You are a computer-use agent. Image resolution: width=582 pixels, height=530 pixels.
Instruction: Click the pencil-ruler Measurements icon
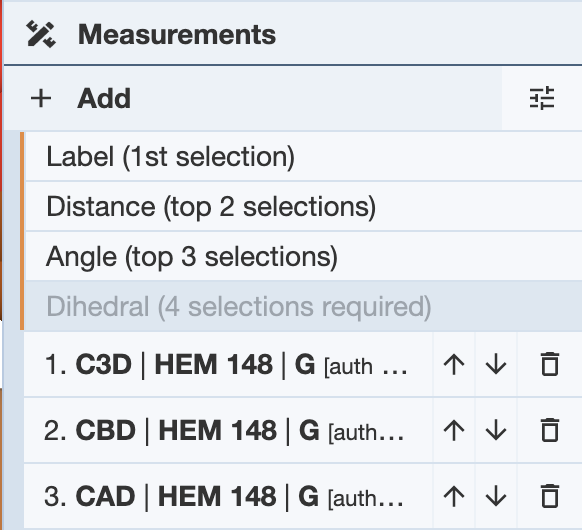click(x=41, y=35)
